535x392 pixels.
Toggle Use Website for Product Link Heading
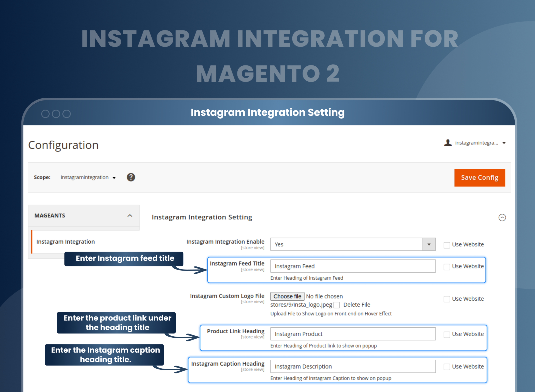click(447, 335)
